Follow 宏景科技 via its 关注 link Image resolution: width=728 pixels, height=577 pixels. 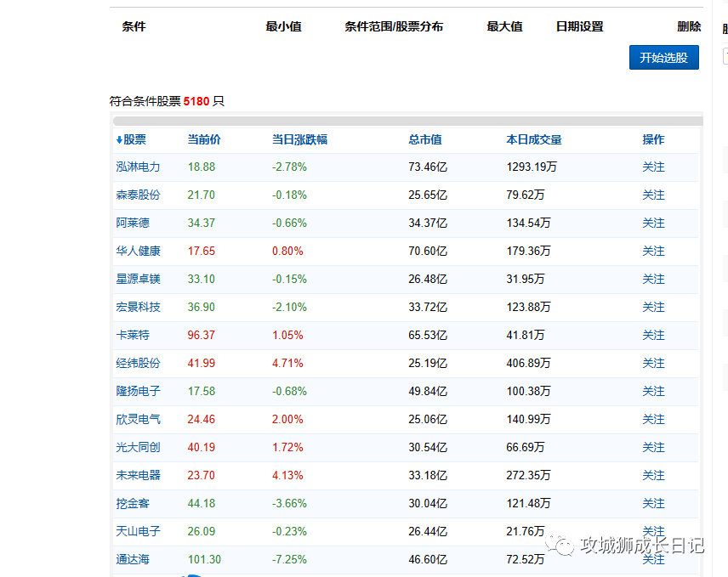(x=653, y=308)
